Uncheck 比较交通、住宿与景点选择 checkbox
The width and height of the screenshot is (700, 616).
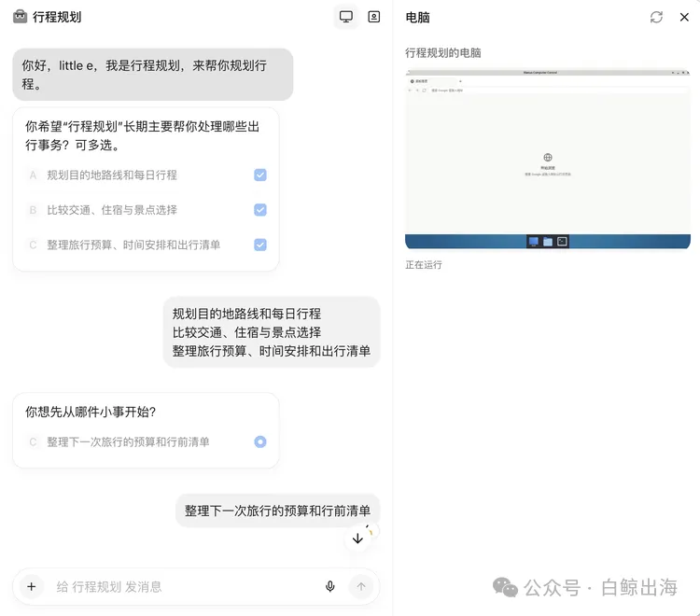pos(260,210)
